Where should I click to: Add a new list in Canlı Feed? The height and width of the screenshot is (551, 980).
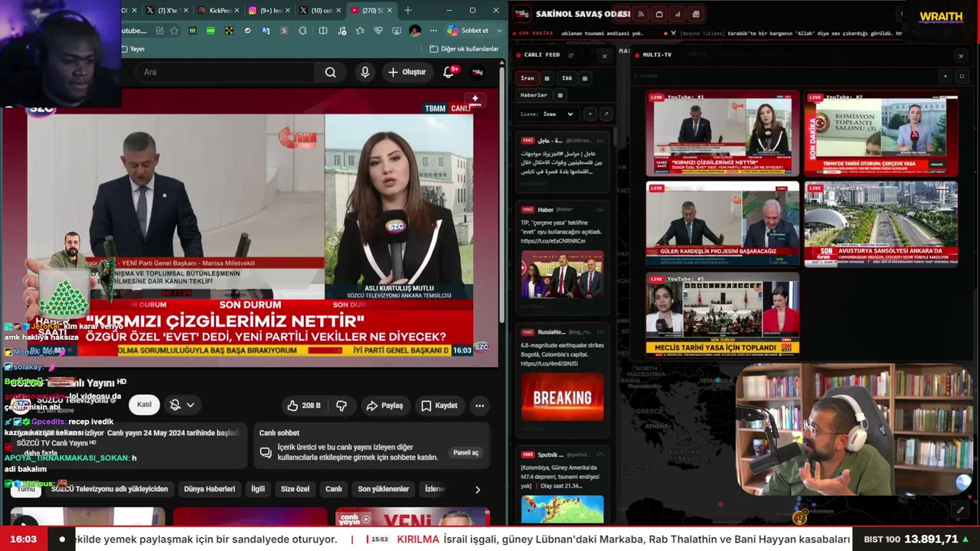(590, 114)
